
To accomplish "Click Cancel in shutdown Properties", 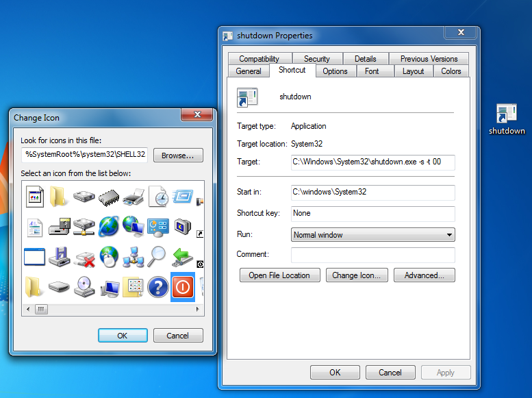I will click(390, 373).
